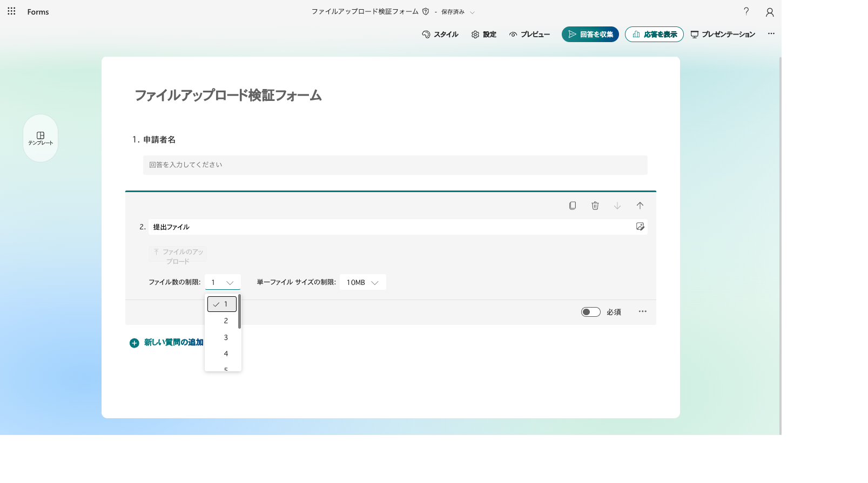Click the 応答を表示 button

pyautogui.click(x=654, y=34)
